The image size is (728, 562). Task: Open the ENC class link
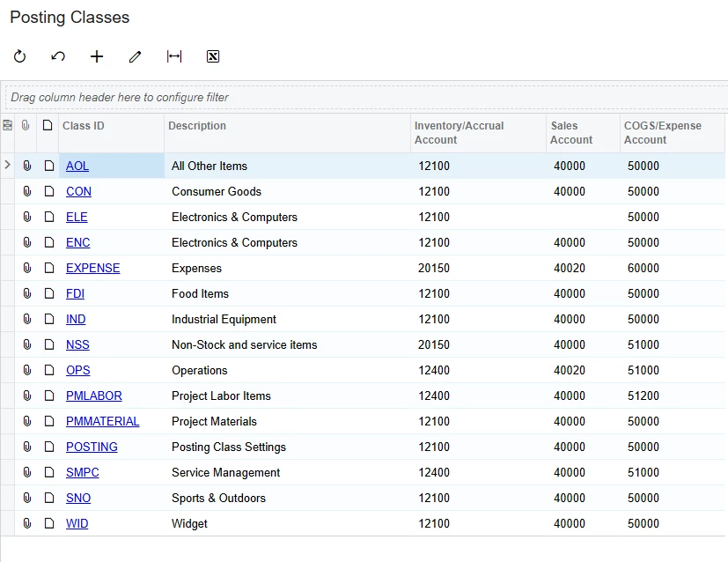coord(78,242)
